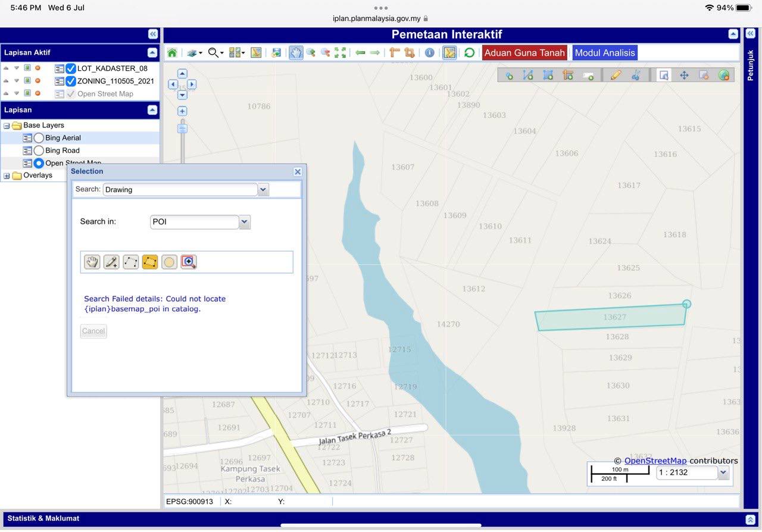Toggle the ZONING_110505_2021 layer checkbox
Viewport: 762px width, 532px height.
click(71, 81)
